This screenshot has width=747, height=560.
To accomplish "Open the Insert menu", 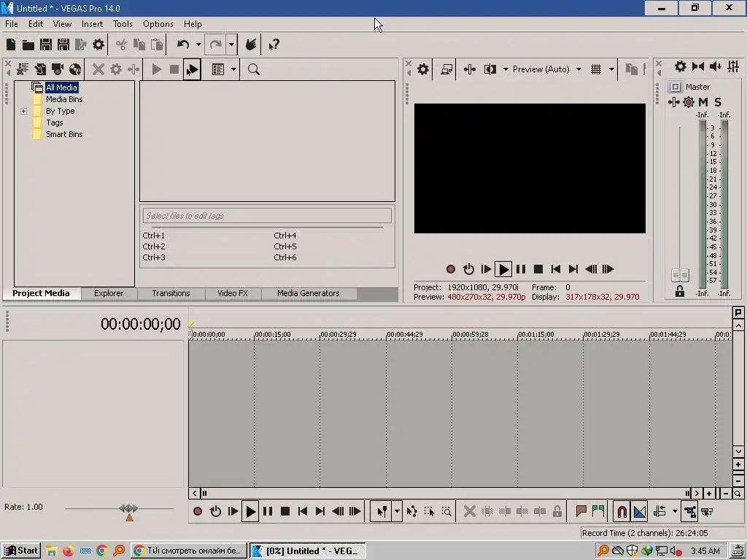I will [x=92, y=24].
